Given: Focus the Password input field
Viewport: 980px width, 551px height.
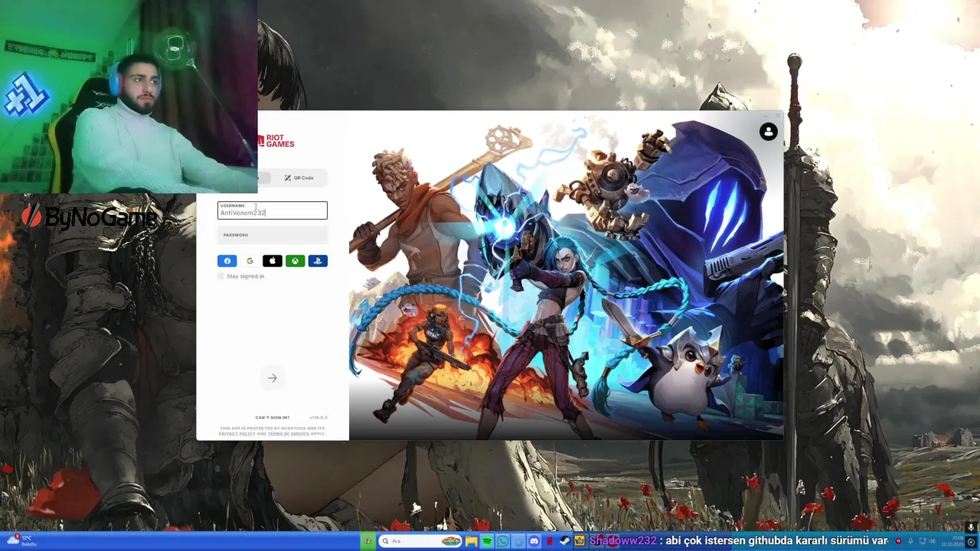Looking at the screenshot, I should pyautogui.click(x=273, y=236).
